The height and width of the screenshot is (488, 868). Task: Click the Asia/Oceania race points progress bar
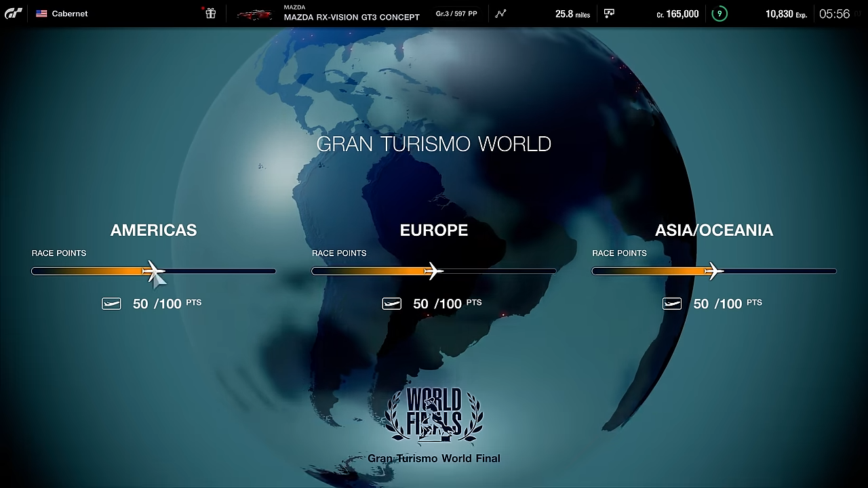[x=714, y=271]
